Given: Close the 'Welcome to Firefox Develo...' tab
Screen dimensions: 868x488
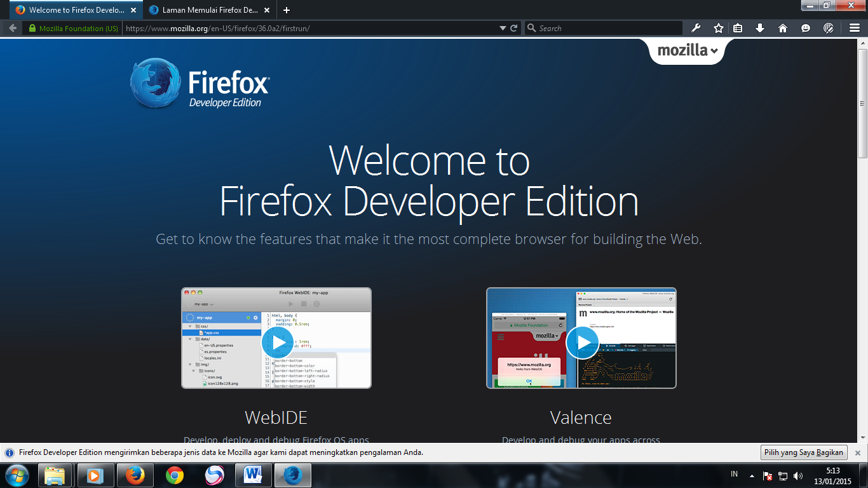Looking at the screenshot, I should 133,10.
